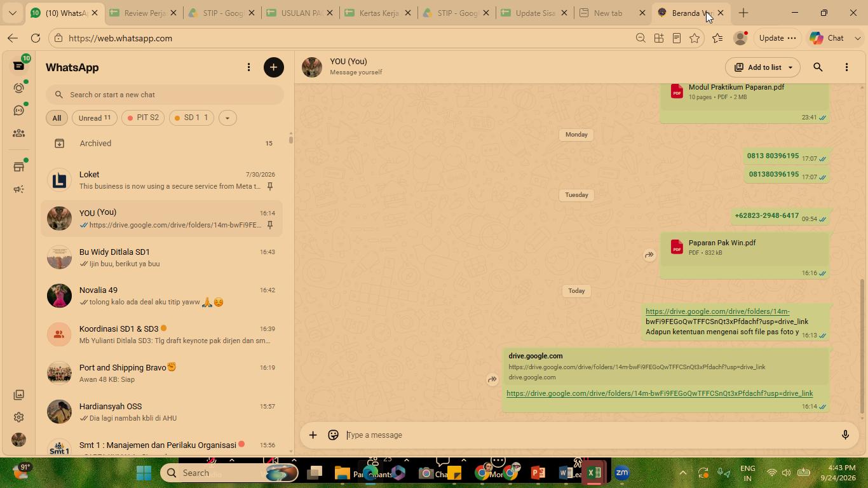Image resolution: width=868 pixels, height=488 pixels.
Task: Toggle the Unread chats filter
Action: [95, 118]
